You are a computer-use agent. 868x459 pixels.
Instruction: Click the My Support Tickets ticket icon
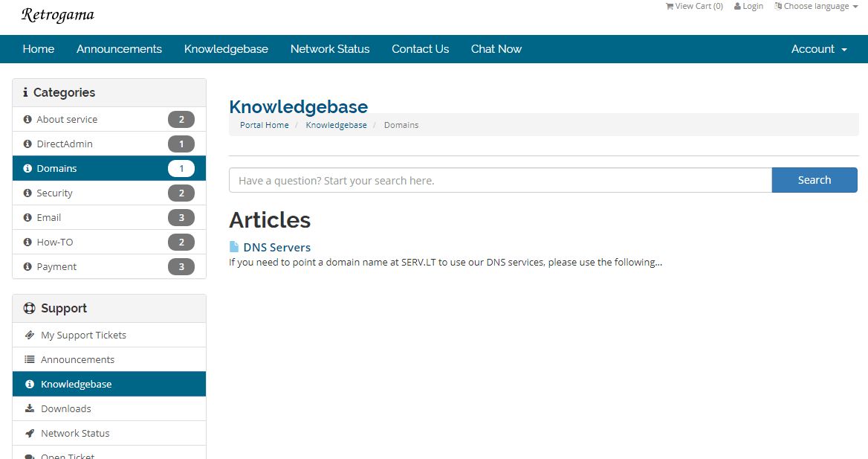coord(29,335)
